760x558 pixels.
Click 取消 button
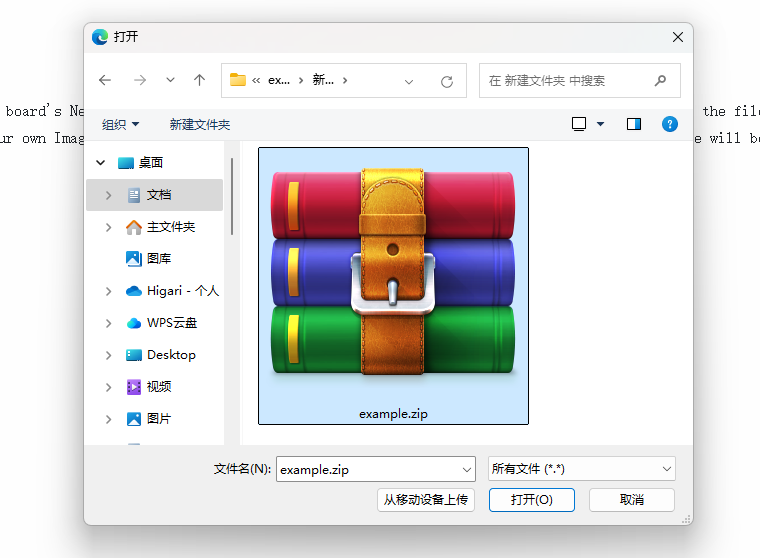coord(632,500)
